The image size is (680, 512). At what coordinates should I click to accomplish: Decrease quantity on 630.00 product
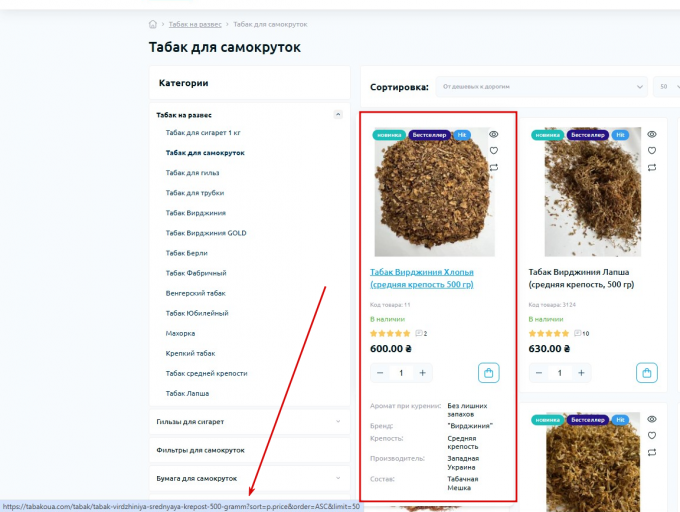[x=539, y=373]
